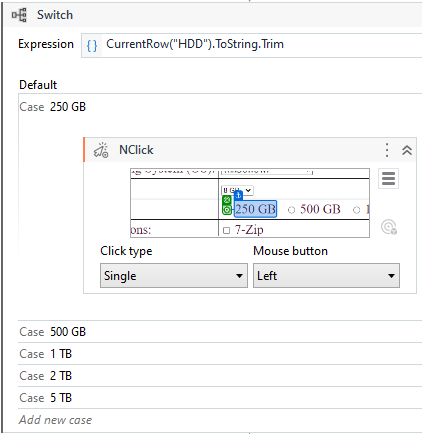The height and width of the screenshot is (434, 422).
Task: Click the NClick activity cursor icon
Action: [101, 150]
